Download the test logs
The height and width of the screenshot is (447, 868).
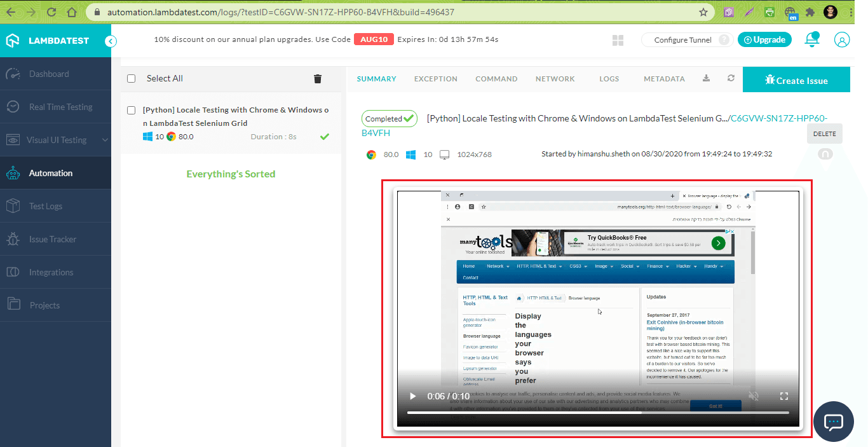coord(706,78)
